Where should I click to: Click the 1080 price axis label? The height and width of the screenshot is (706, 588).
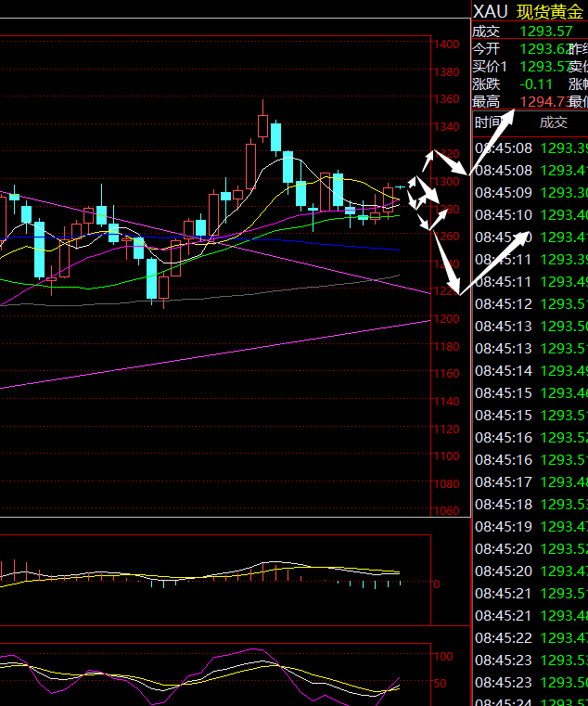[x=446, y=484]
